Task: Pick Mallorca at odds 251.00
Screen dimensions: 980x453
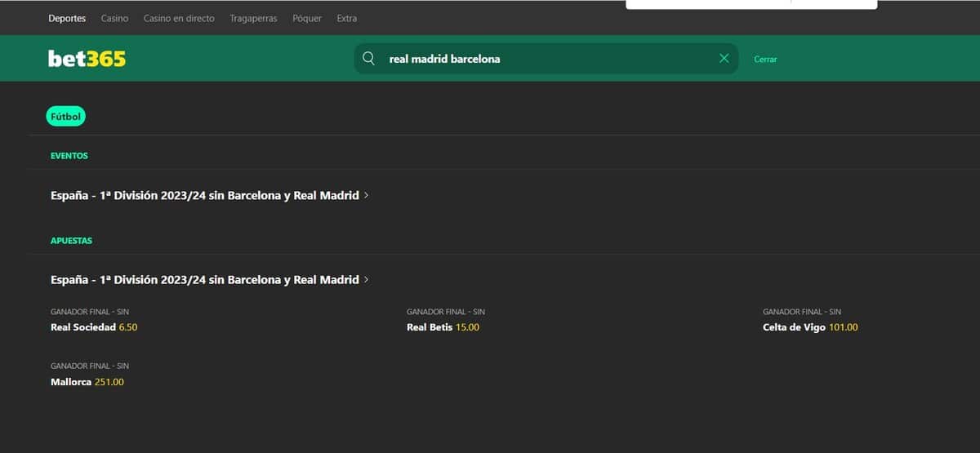Action: [109, 382]
